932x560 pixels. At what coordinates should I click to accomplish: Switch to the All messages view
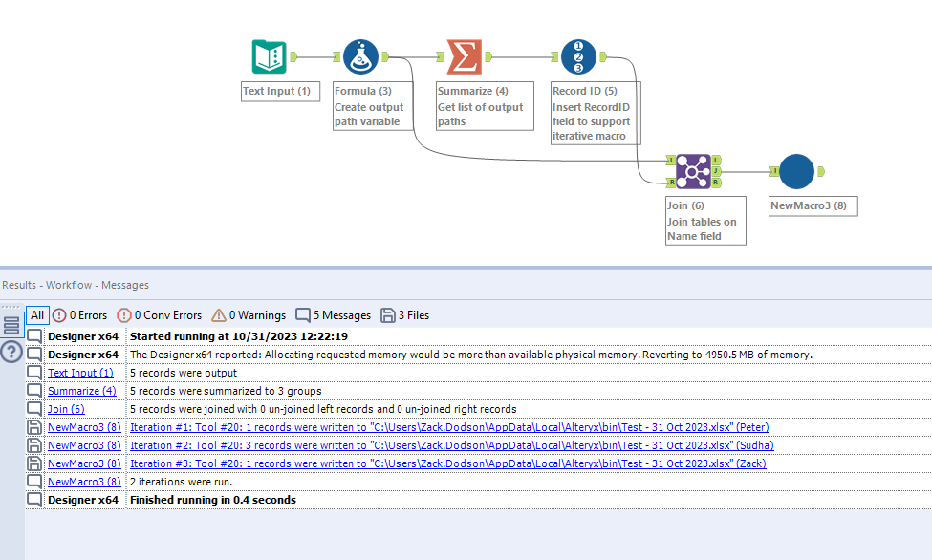point(36,314)
